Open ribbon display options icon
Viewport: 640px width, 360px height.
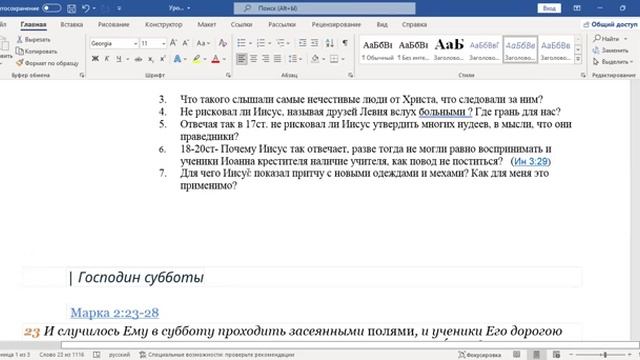[577, 8]
